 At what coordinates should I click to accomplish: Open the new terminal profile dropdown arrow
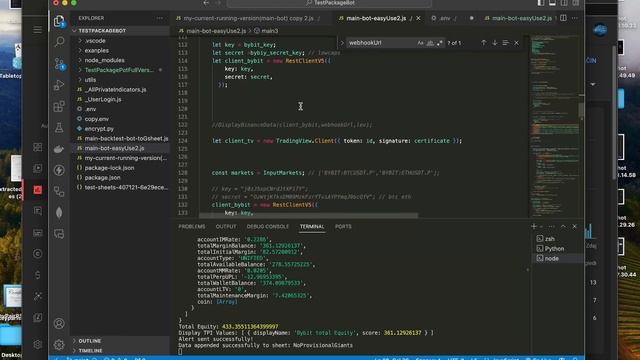542,227
